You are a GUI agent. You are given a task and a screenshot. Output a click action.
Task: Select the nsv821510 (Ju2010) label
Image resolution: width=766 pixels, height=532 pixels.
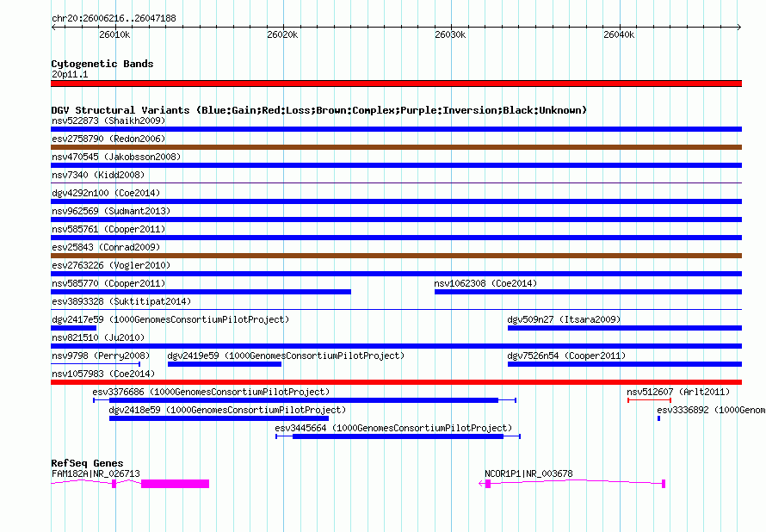pos(98,337)
